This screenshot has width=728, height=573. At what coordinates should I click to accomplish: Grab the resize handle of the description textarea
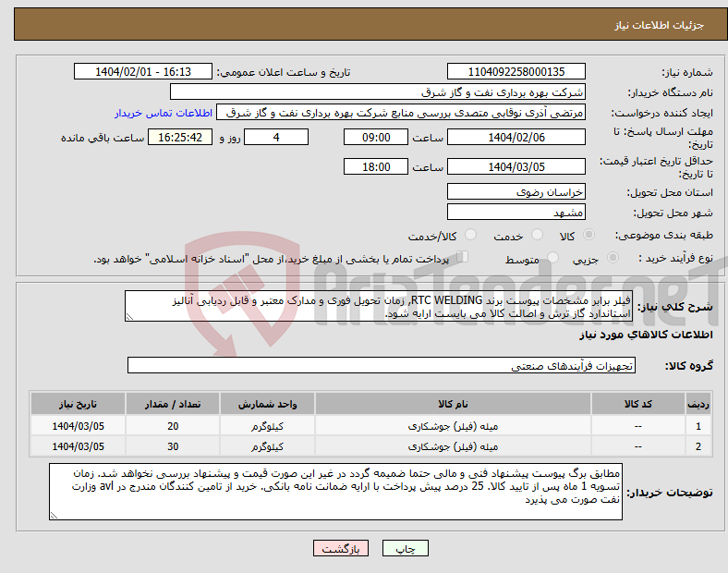(x=129, y=317)
